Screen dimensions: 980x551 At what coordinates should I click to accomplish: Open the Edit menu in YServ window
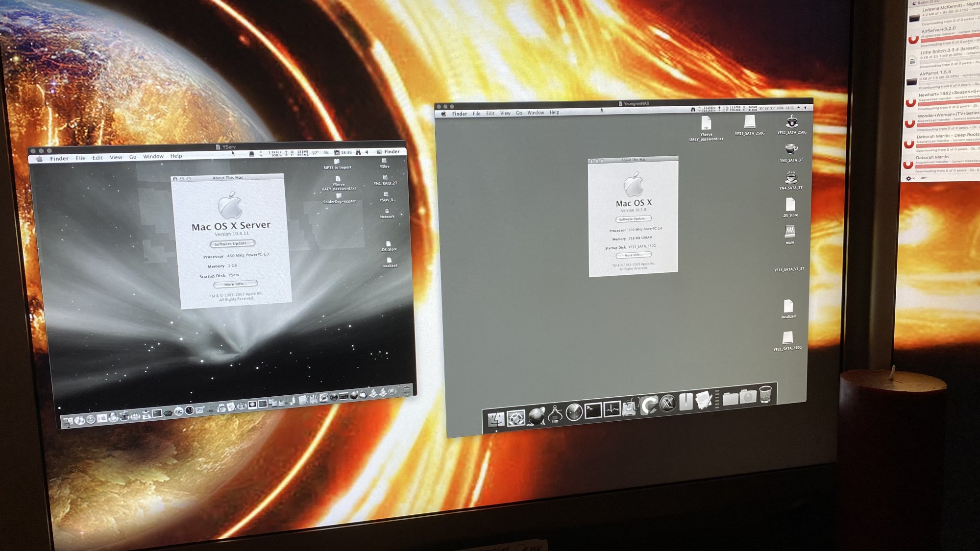point(98,158)
